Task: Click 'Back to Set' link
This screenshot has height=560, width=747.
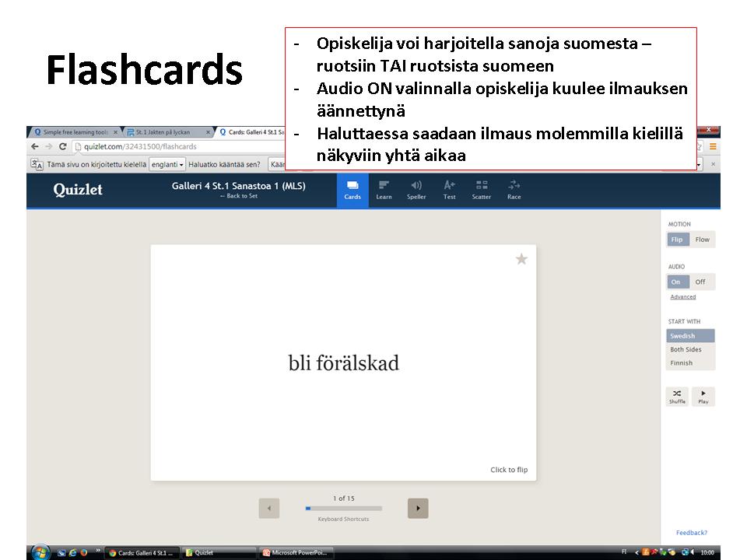Action: click(238, 196)
